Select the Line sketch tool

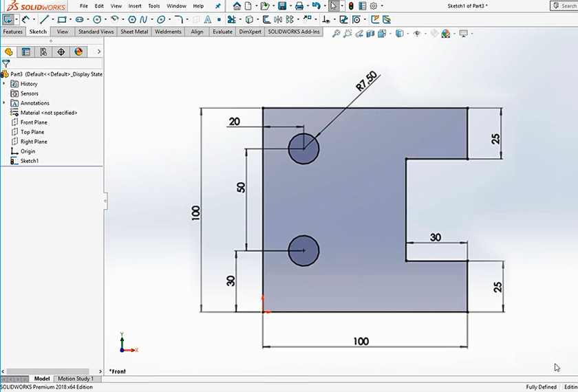(x=44, y=19)
